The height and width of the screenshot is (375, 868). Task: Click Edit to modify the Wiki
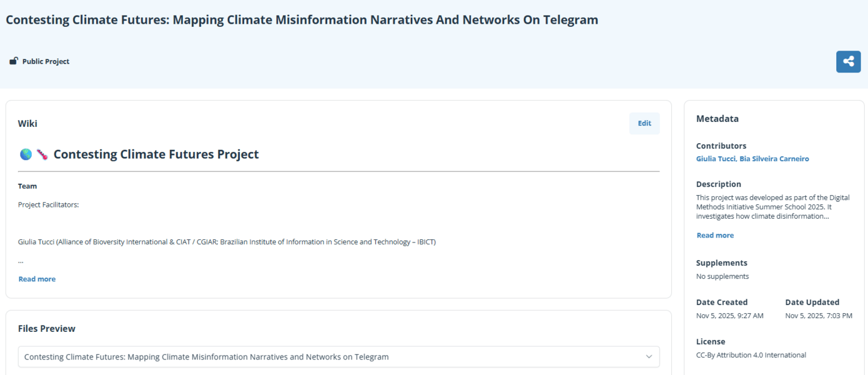(644, 123)
